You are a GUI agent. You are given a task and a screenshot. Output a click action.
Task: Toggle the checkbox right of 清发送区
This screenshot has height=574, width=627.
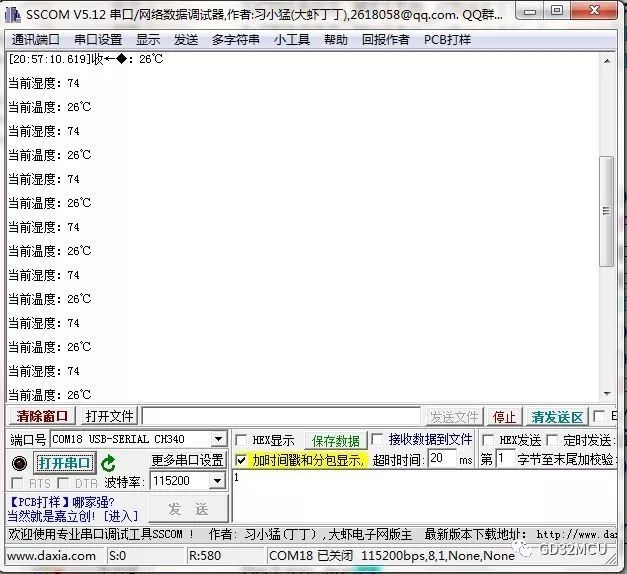tap(599, 416)
